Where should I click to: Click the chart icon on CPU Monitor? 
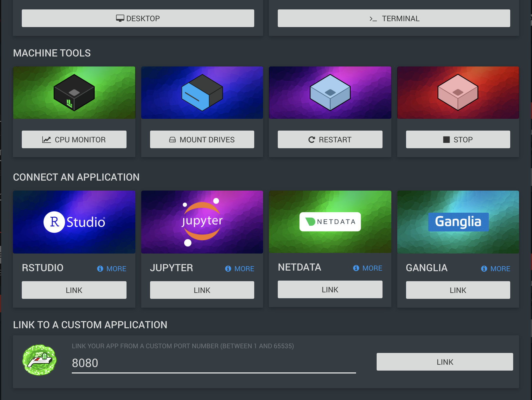tap(46, 140)
